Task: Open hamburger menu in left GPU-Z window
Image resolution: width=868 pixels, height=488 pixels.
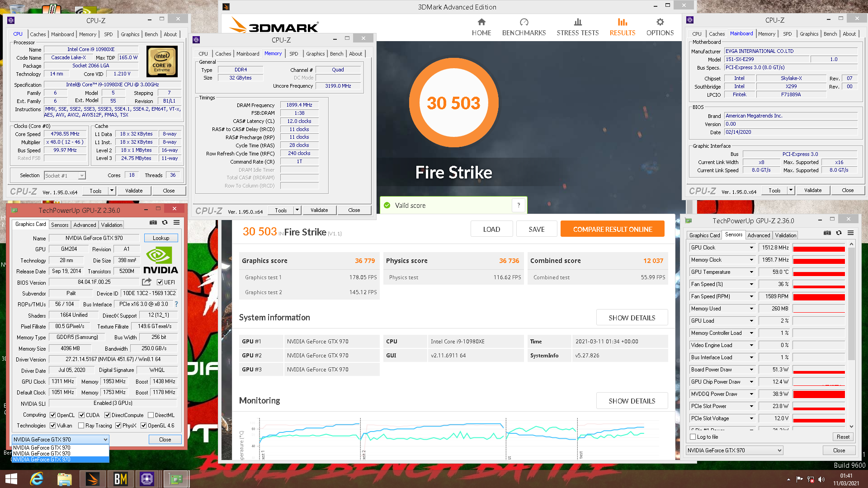Action: coord(177,222)
